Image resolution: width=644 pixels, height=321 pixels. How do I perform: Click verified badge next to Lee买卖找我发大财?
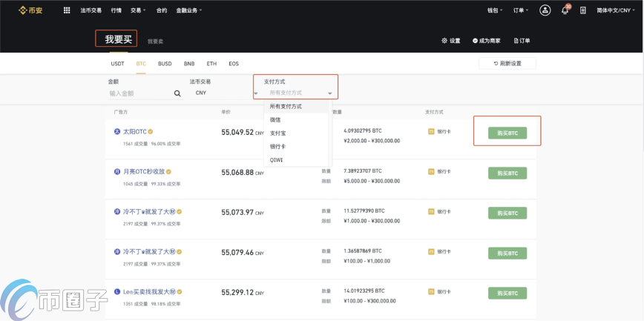pyautogui.click(x=180, y=292)
